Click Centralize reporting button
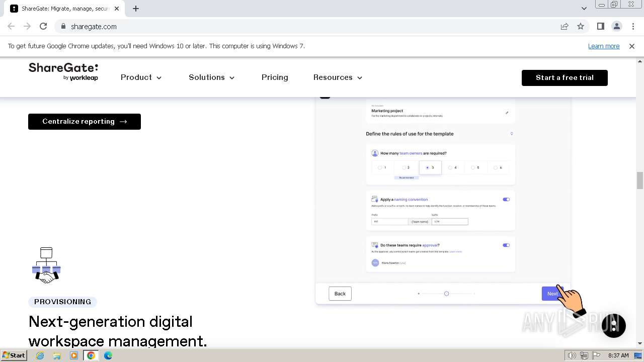 click(x=85, y=121)
